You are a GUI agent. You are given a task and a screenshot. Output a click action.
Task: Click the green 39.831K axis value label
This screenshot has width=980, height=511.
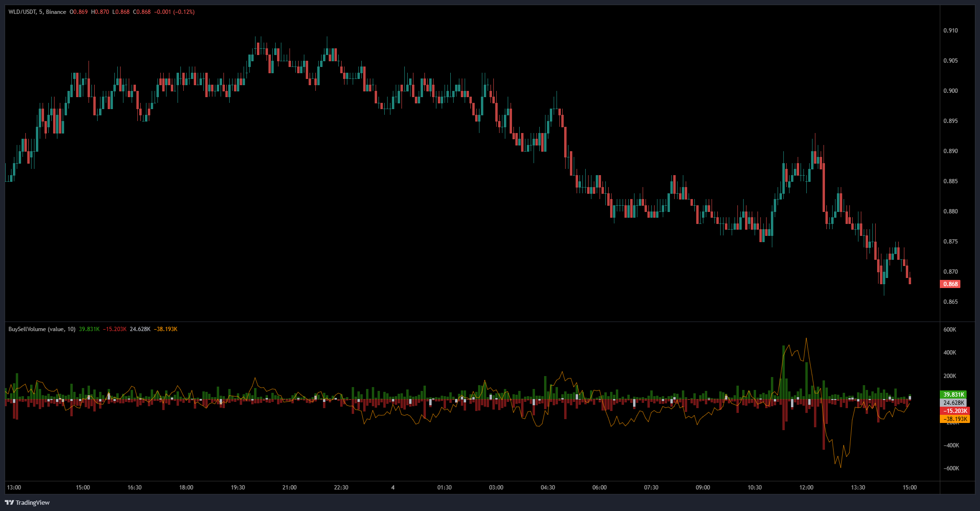[953, 395]
